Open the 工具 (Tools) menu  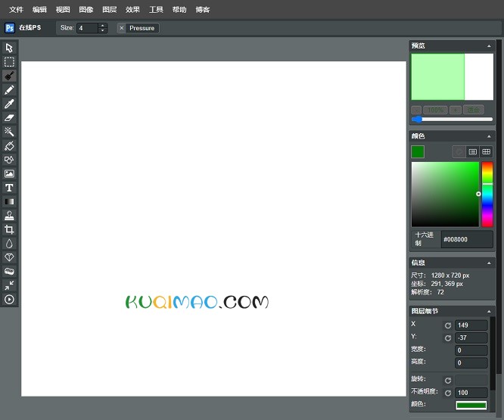coord(156,10)
